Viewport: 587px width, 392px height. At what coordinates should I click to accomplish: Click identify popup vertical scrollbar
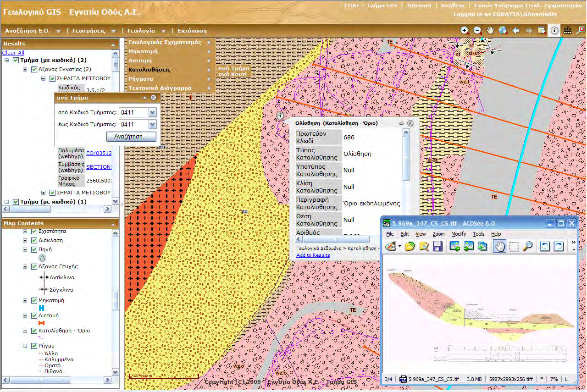coord(406,158)
